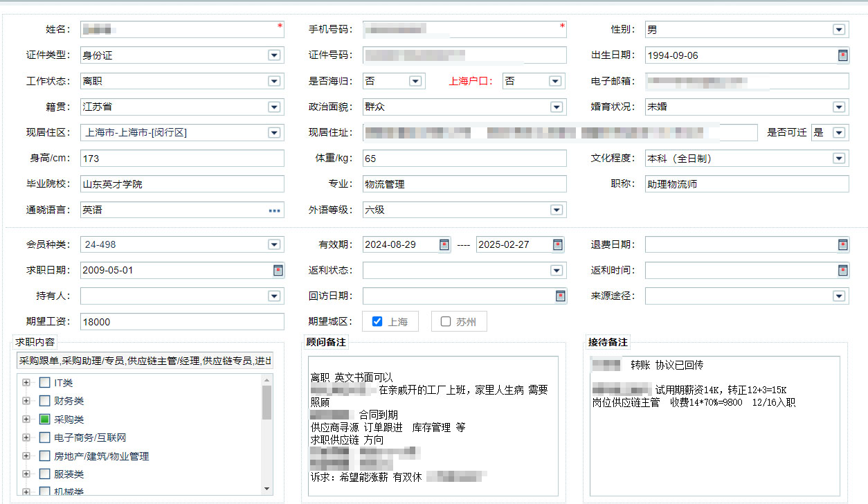This screenshot has height=504, width=868.
Task: Click inside the 接待备注 text area
Action: pyautogui.click(x=715, y=426)
